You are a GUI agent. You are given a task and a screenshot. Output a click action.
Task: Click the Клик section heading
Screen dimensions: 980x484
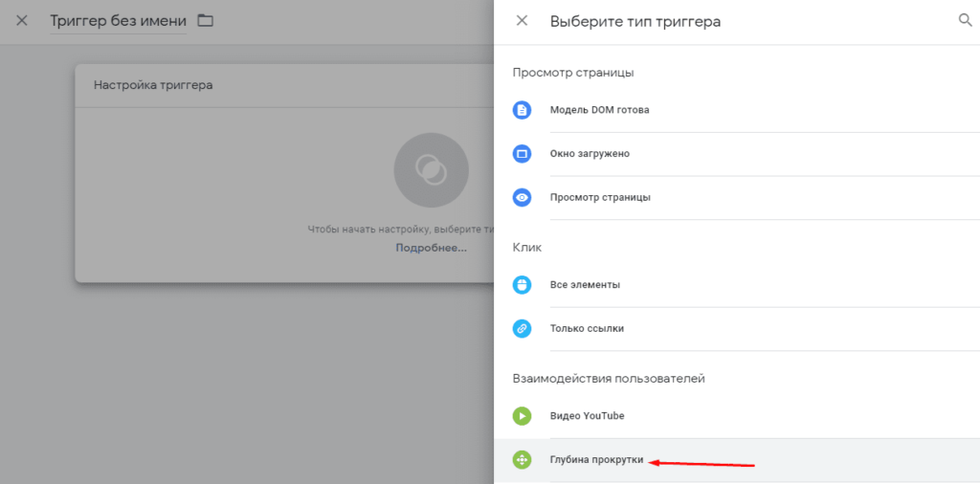pos(527,248)
